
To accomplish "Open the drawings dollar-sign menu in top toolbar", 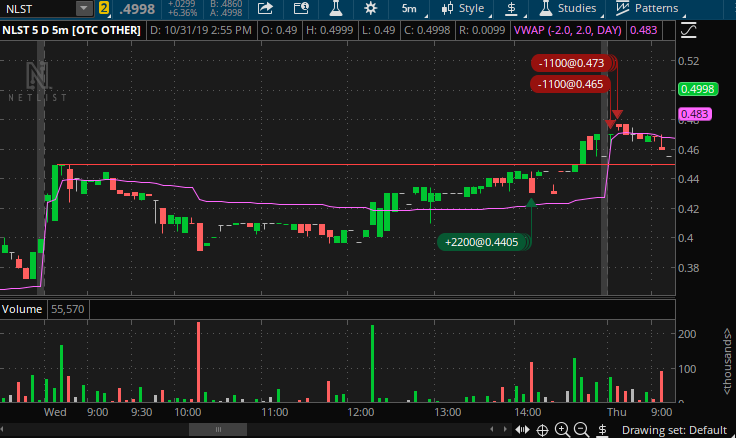I will coord(513,8).
